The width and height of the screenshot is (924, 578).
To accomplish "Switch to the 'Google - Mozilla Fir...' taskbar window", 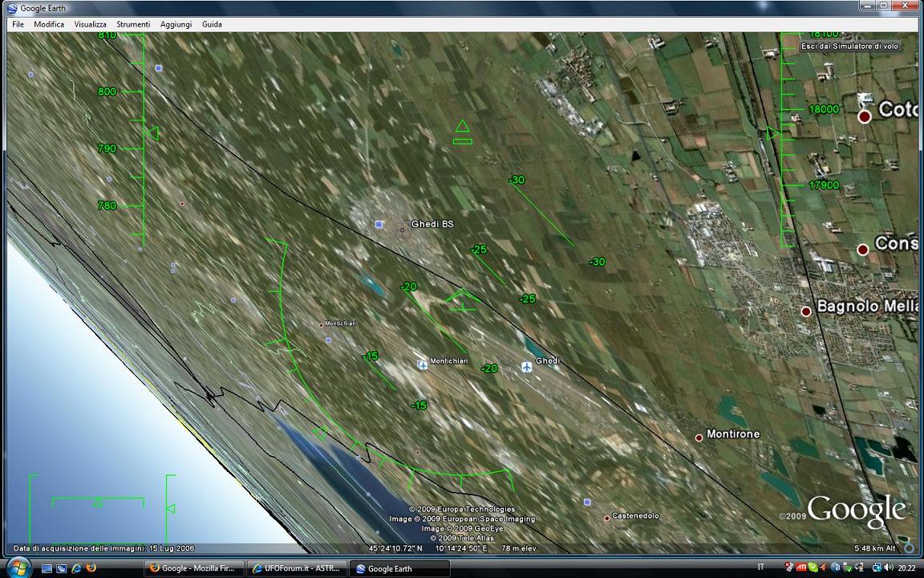I will 194,568.
